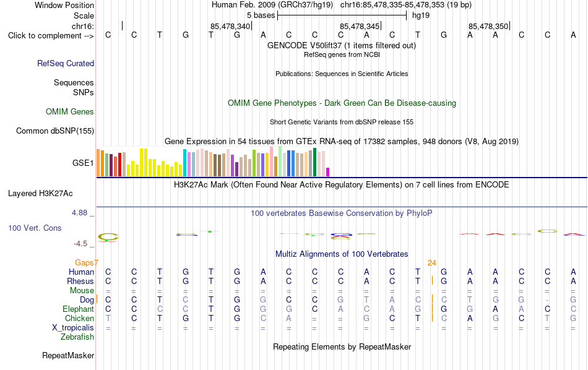Click 'Human Feb. 2009 (GRCh37/hg19)' header text
Viewport: 588px width, 370px height.
pyautogui.click(x=272, y=5)
